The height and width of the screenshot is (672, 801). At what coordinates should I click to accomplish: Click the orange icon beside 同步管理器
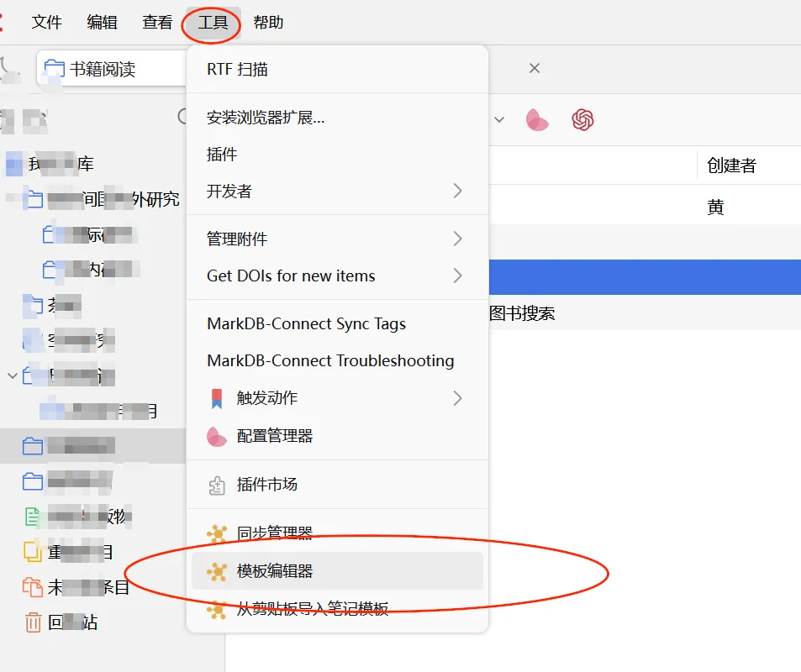217,533
